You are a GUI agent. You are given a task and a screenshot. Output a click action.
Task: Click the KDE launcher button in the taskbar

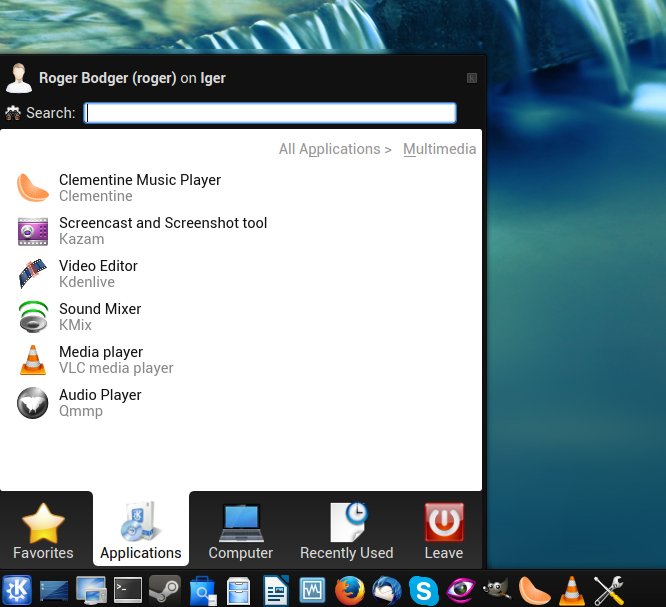[17, 590]
